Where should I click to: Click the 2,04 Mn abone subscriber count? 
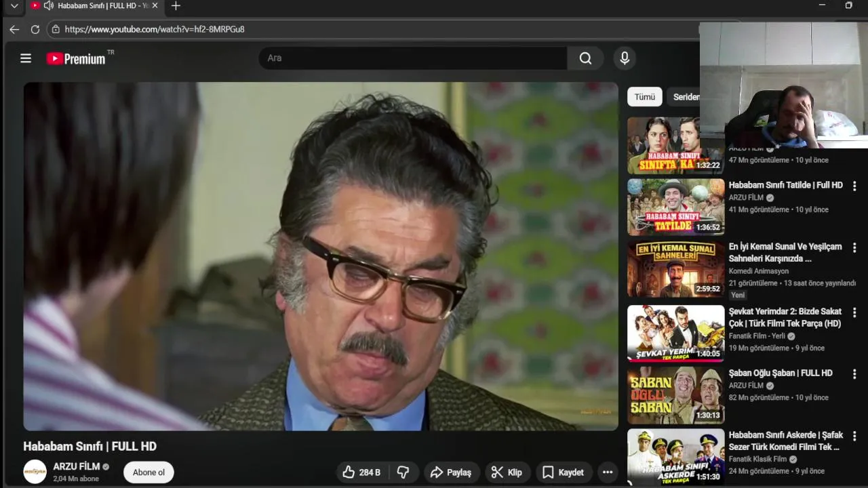tap(76, 479)
